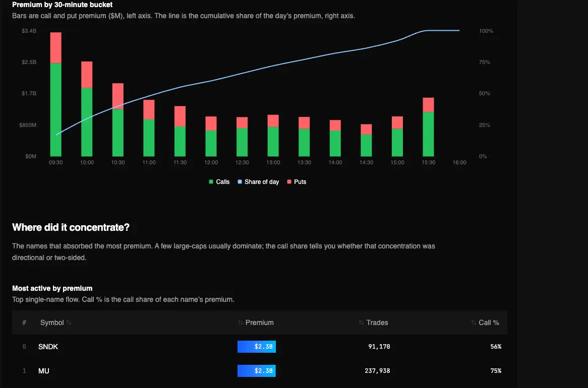This screenshot has width=588, height=388.
Task: Click the 15:30 bucket bar
Action: (428, 127)
